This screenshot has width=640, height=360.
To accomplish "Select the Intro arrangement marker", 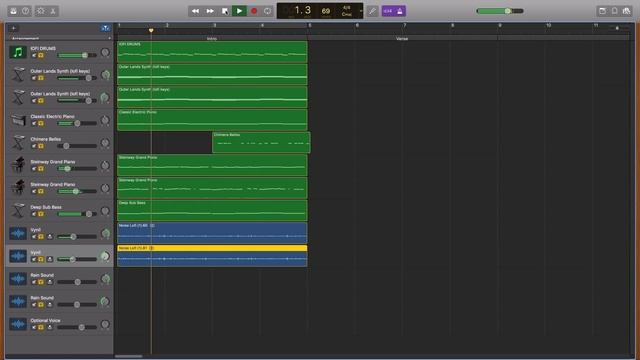I will pyautogui.click(x=212, y=38).
